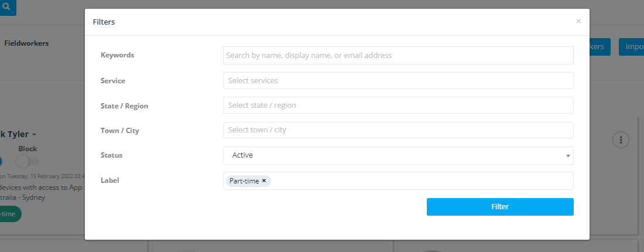This screenshot has width=644, height=252.
Task: Open the Select state / region field
Action: pos(398,105)
